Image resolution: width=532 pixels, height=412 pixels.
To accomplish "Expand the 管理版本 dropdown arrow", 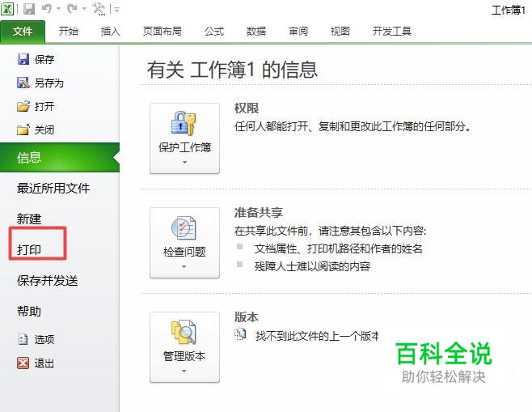I will pos(184,372).
